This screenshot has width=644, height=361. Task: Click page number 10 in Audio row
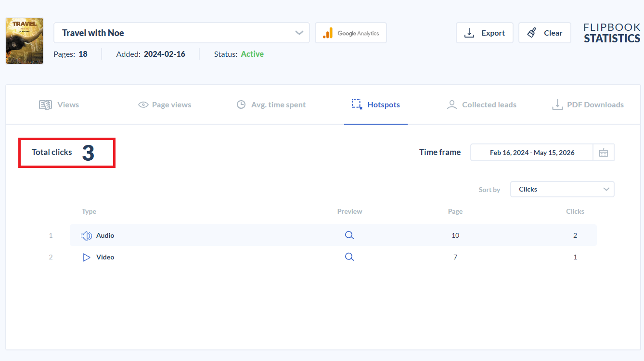click(455, 235)
